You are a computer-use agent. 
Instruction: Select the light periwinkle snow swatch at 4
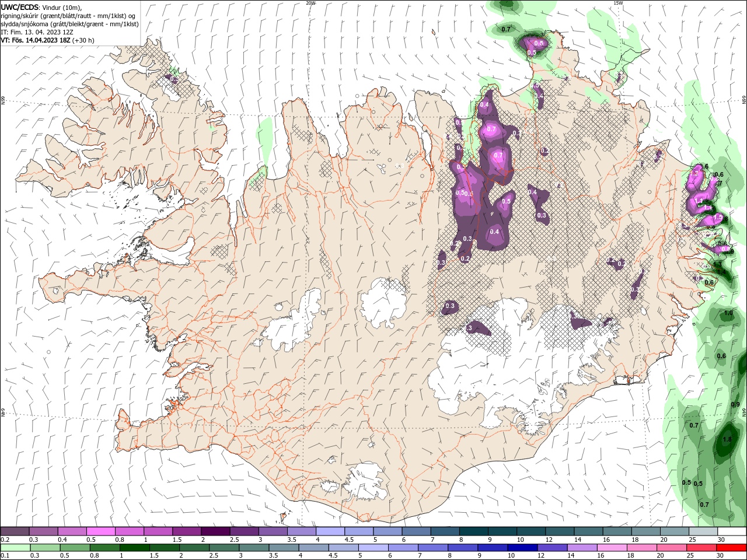tap(330, 531)
